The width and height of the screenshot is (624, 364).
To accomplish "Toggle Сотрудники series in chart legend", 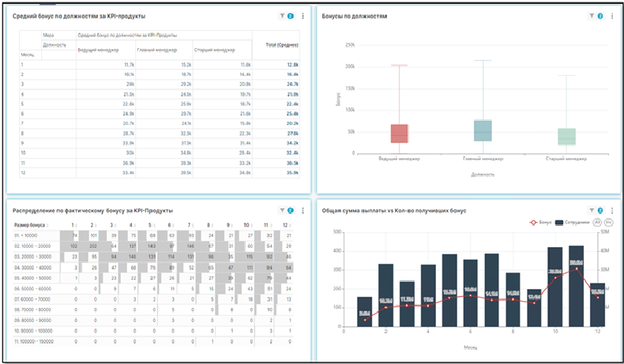I will pos(572,223).
